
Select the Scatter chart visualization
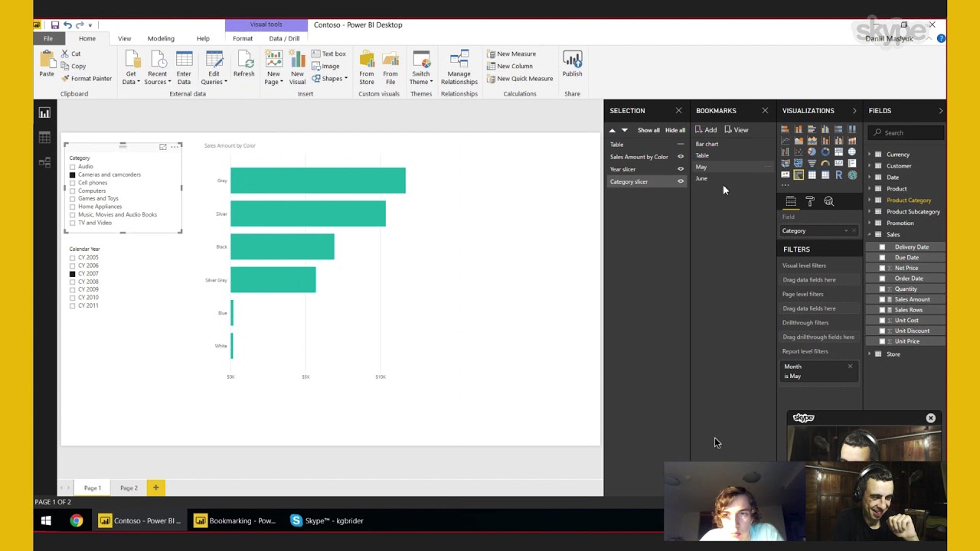799,152
